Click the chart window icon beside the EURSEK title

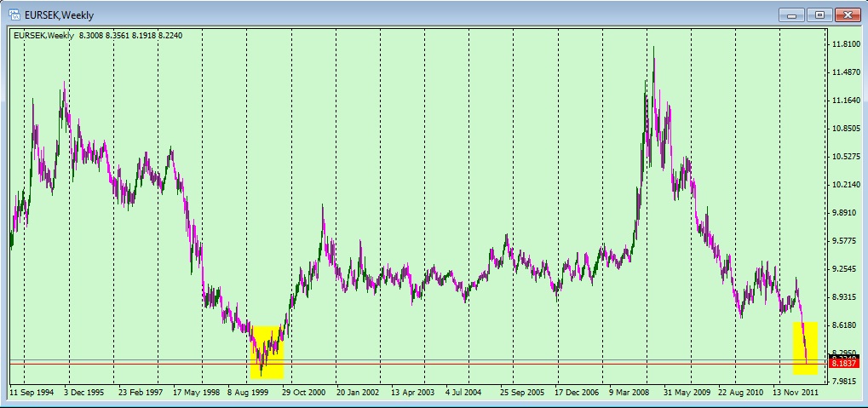(x=15, y=14)
